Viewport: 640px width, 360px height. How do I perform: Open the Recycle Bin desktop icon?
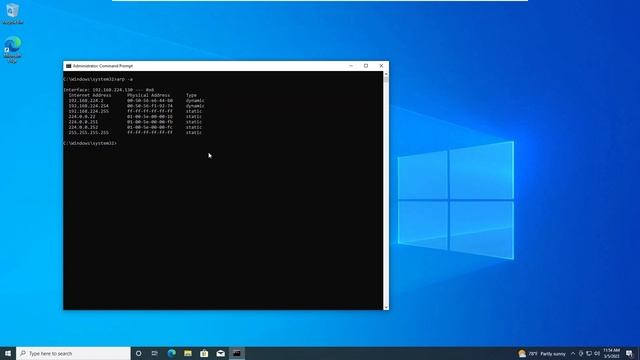[x=13, y=13]
